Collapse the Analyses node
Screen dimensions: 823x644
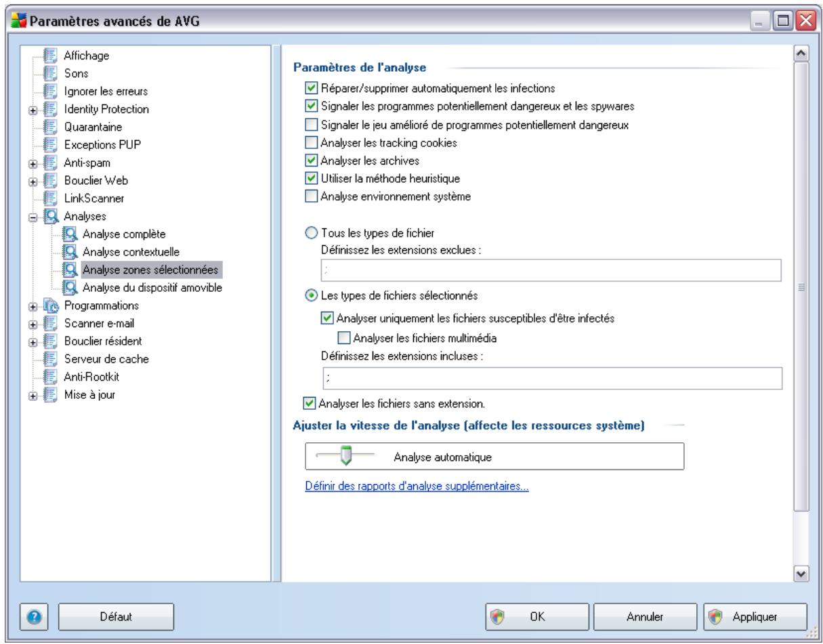point(33,217)
